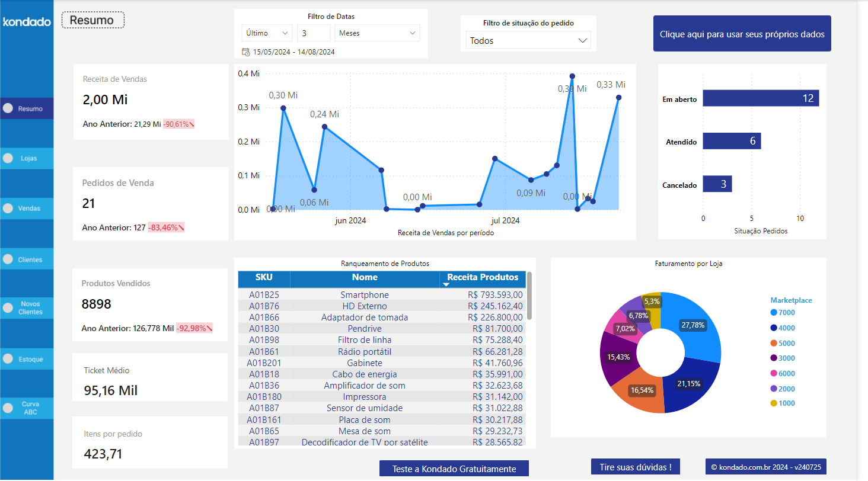Open the Lojas page via sidebar icon
This screenshot has height=481, width=868.
[x=7, y=158]
